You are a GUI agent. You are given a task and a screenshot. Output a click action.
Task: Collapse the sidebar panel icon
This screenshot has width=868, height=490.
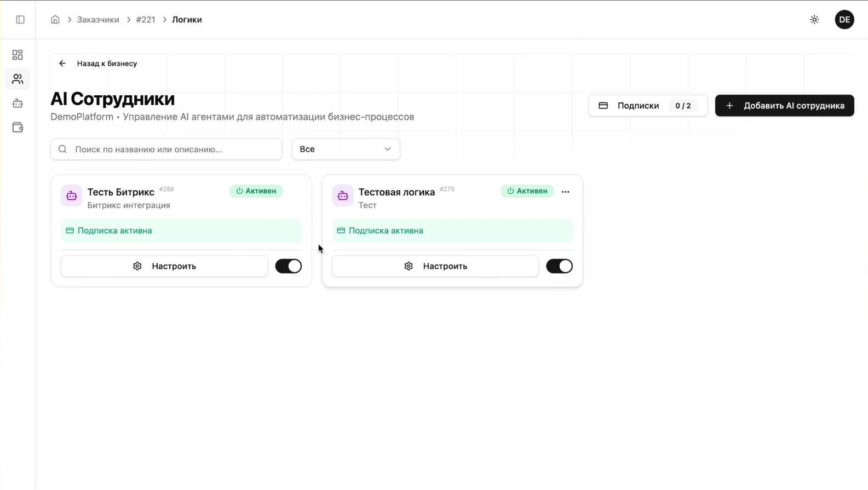(x=20, y=20)
